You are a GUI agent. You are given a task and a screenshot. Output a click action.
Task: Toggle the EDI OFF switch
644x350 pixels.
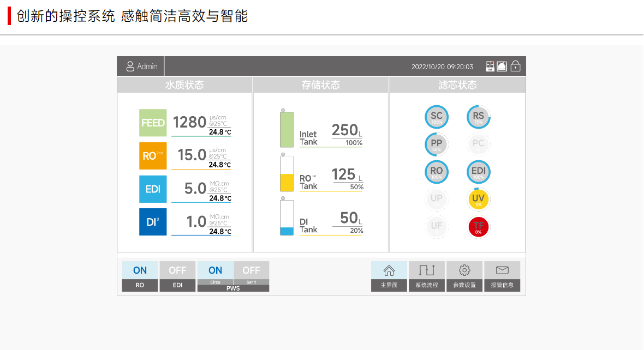pyautogui.click(x=177, y=270)
